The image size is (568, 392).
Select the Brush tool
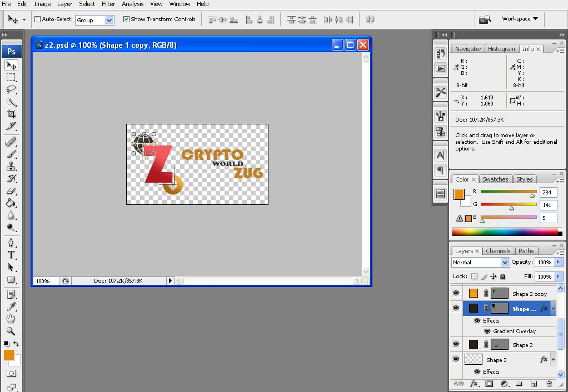pyautogui.click(x=11, y=154)
